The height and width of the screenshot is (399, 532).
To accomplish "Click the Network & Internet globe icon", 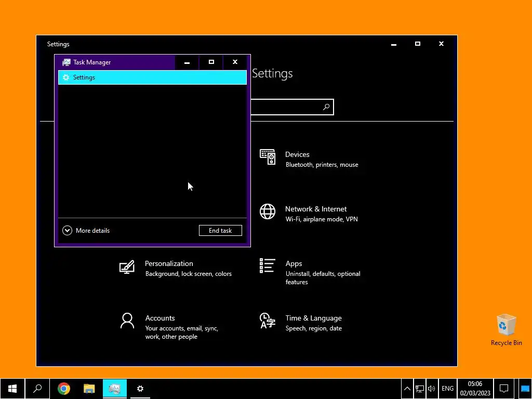I will click(x=268, y=212).
